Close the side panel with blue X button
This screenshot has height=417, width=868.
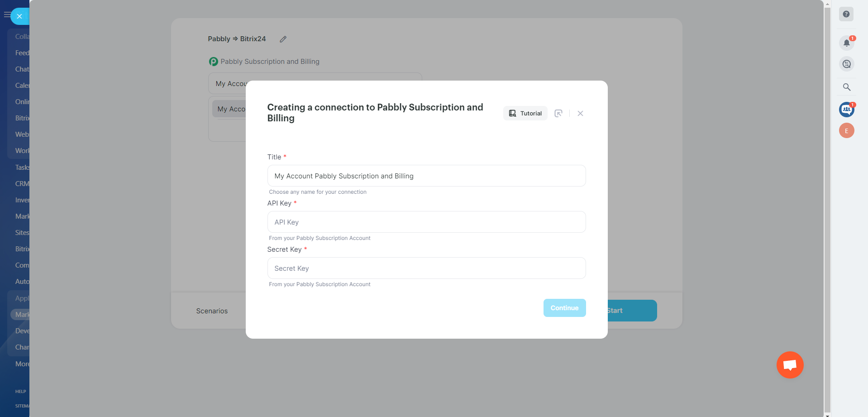[19, 16]
